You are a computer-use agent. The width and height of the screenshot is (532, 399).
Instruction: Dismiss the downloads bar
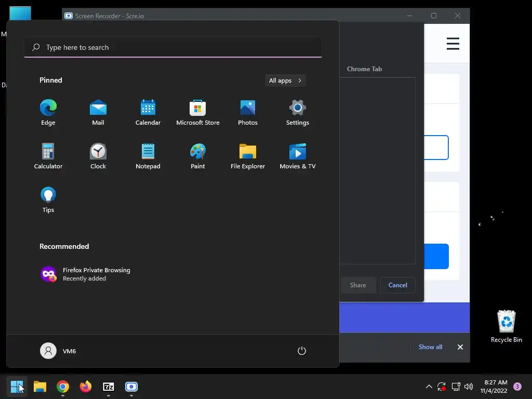pos(460,347)
